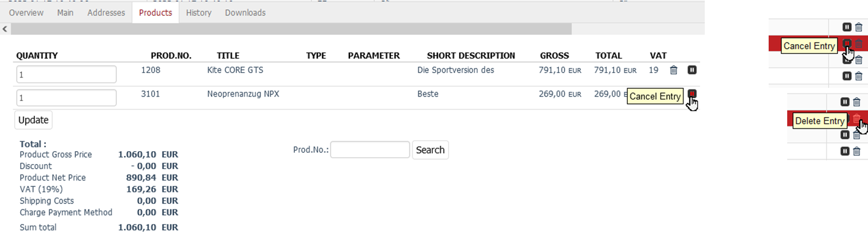Click the left scroll arrow below the tabs

(5, 29)
